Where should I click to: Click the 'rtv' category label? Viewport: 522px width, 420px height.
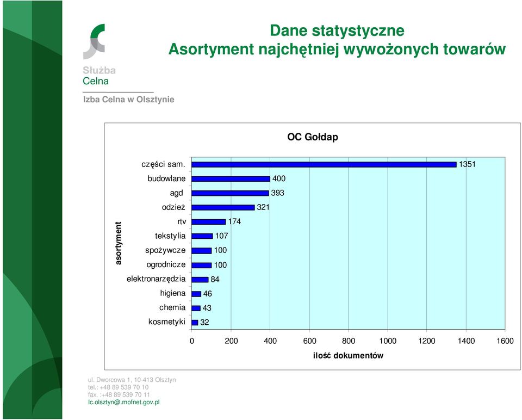click(x=182, y=221)
